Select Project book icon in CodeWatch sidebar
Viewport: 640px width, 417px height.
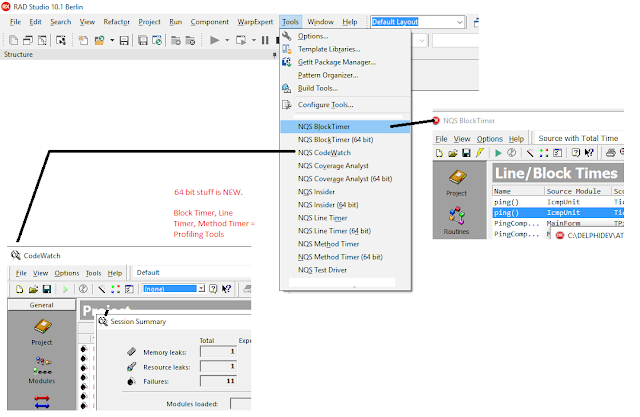click(42, 326)
